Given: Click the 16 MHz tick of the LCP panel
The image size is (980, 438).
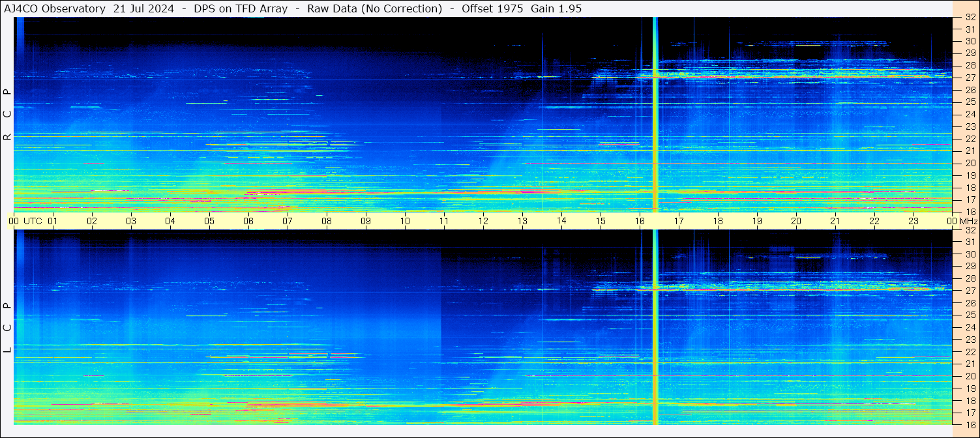Looking at the screenshot, I should point(970,424).
